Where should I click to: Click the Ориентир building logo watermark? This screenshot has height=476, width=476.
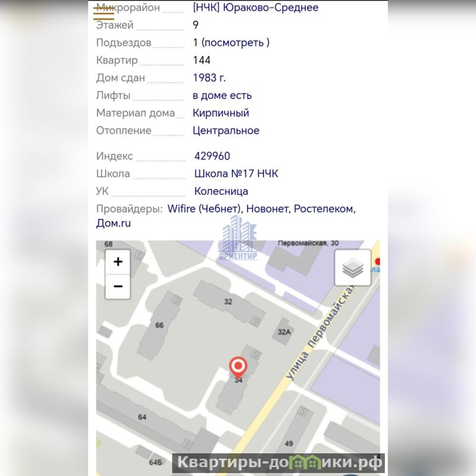point(238,238)
